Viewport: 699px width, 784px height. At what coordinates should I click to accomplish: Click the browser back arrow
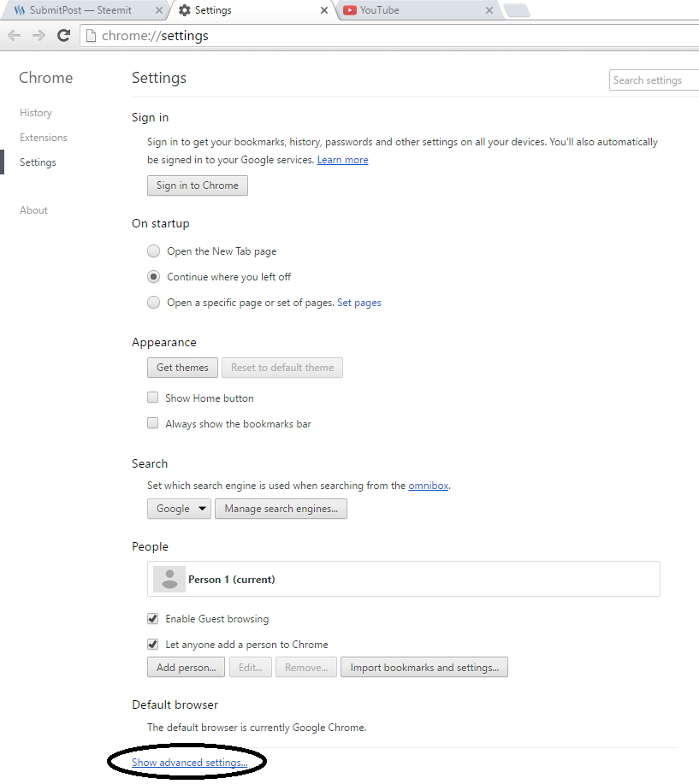[x=14, y=35]
